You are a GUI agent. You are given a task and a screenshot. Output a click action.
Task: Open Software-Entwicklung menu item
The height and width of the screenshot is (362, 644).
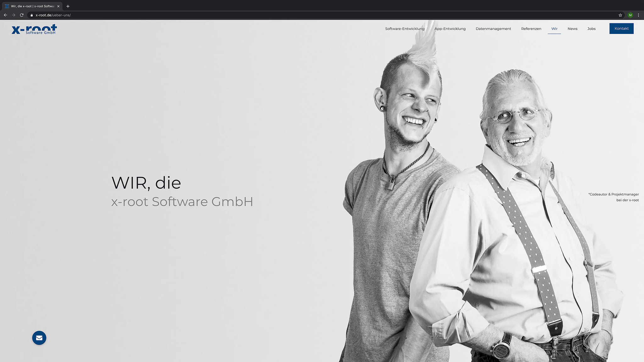(x=405, y=29)
